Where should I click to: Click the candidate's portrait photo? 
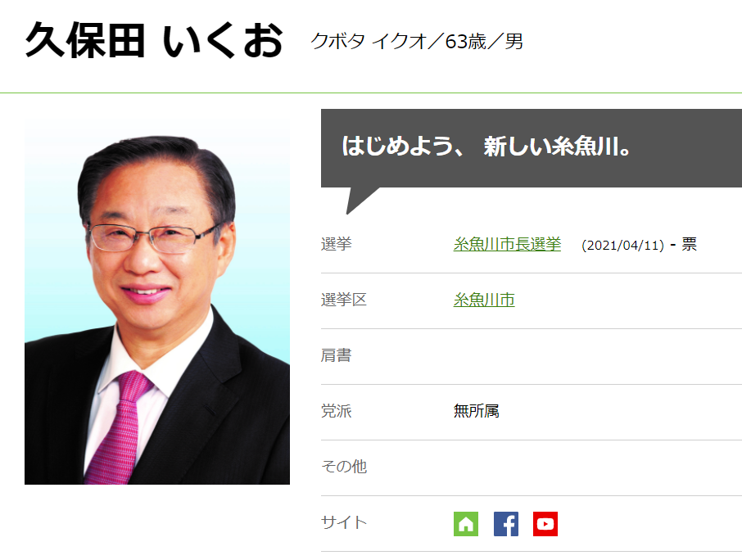pos(157,302)
